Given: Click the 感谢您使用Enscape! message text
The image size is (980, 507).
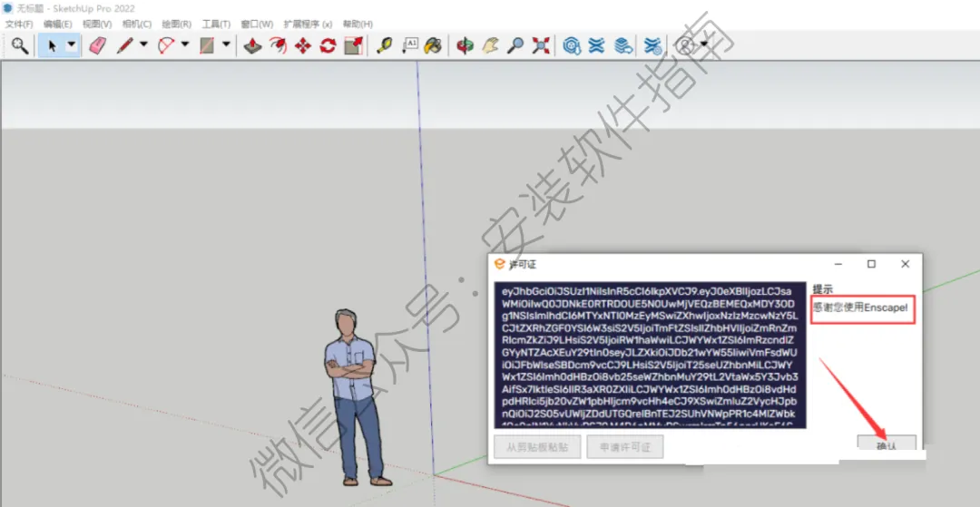Looking at the screenshot, I should click(860, 307).
